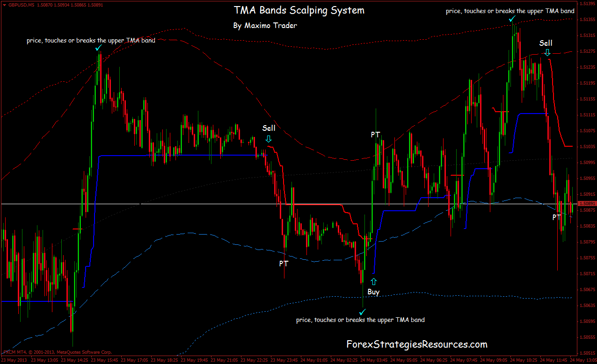The height and width of the screenshot is (364, 597).
Task: Click price axis value 1.50675
Action: coord(587,290)
